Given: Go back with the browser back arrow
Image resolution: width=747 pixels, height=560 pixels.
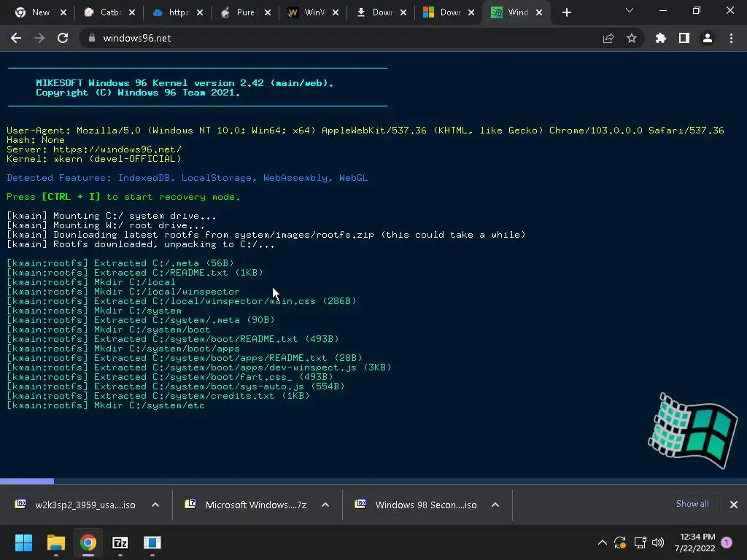Looking at the screenshot, I should click(16, 38).
